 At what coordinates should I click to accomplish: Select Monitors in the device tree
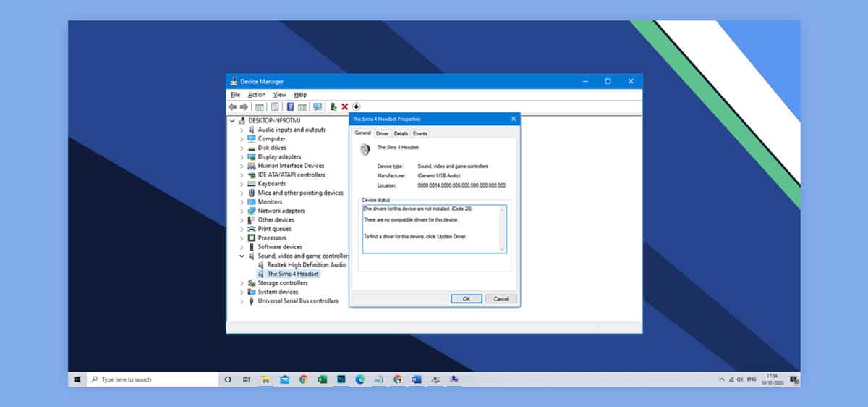[x=270, y=202]
